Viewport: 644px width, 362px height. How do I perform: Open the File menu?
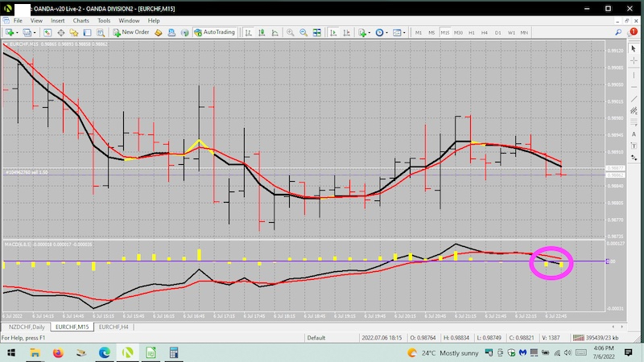pyautogui.click(x=18, y=21)
